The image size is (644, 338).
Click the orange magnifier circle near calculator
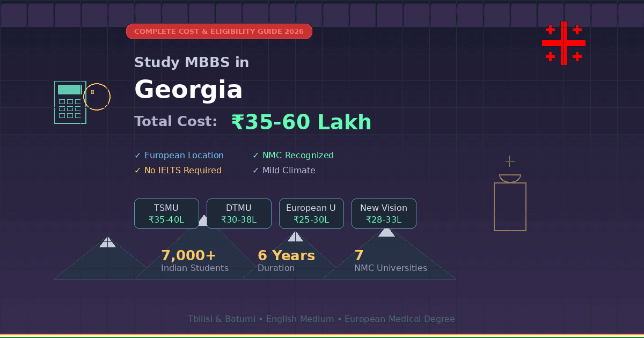(97, 97)
